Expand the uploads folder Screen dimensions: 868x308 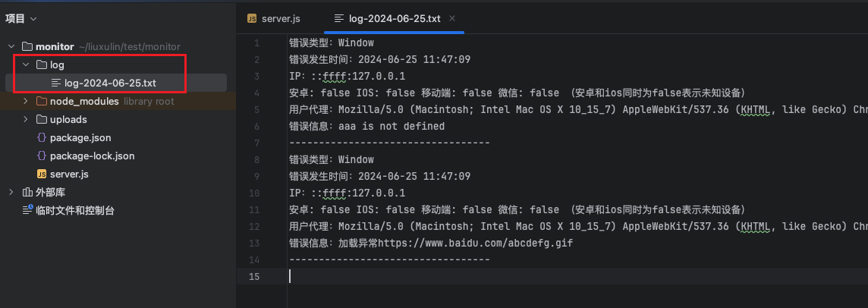(x=26, y=120)
